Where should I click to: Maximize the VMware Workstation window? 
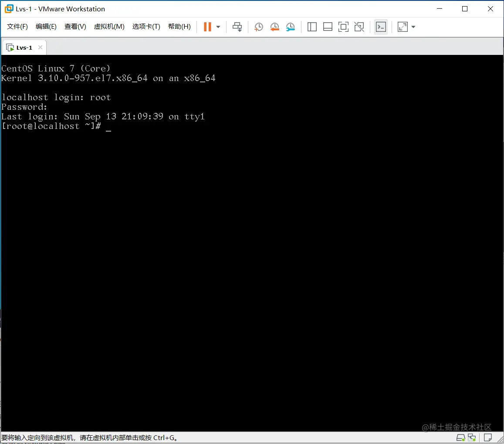pyautogui.click(x=465, y=9)
